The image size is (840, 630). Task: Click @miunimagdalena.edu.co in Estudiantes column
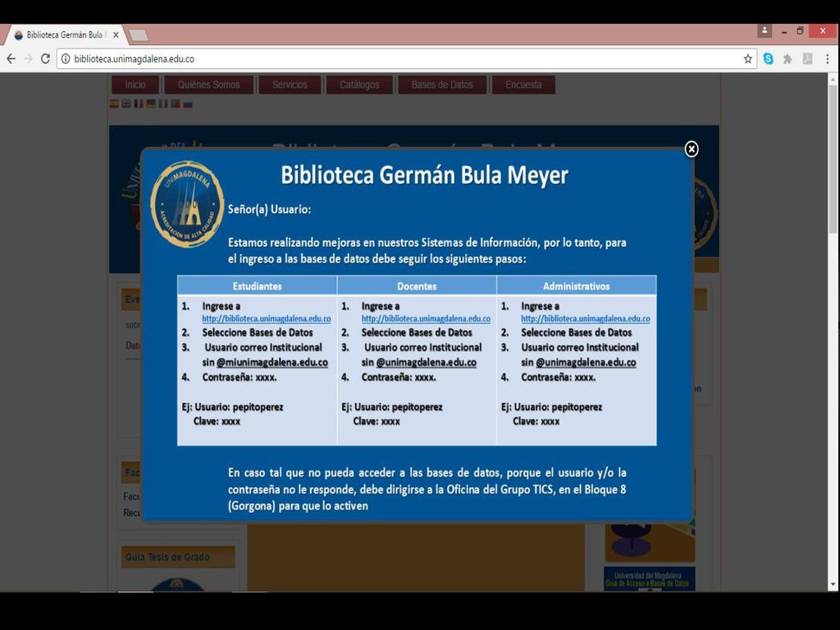coord(272,362)
